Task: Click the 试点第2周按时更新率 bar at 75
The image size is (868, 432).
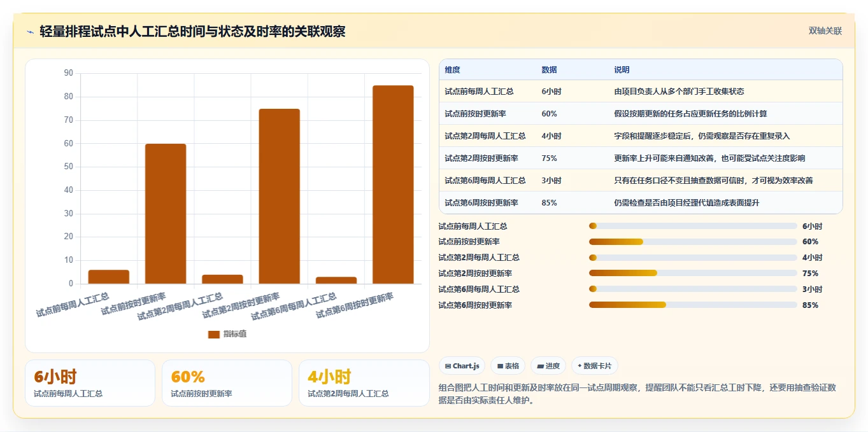Action: [279, 196]
